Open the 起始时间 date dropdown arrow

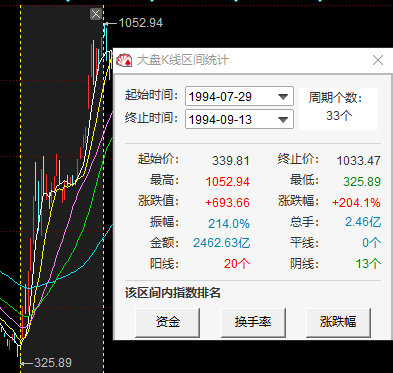click(x=283, y=97)
